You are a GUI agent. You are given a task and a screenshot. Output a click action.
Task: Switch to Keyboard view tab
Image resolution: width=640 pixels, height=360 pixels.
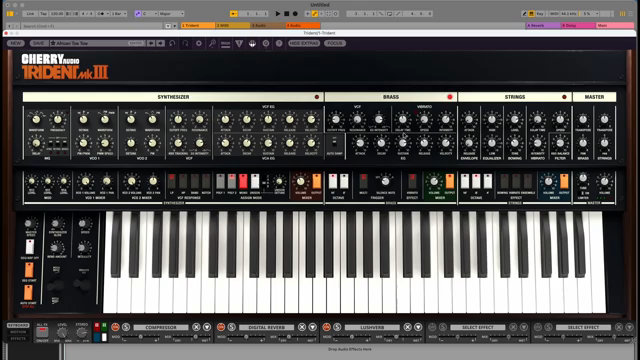(18, 325)
